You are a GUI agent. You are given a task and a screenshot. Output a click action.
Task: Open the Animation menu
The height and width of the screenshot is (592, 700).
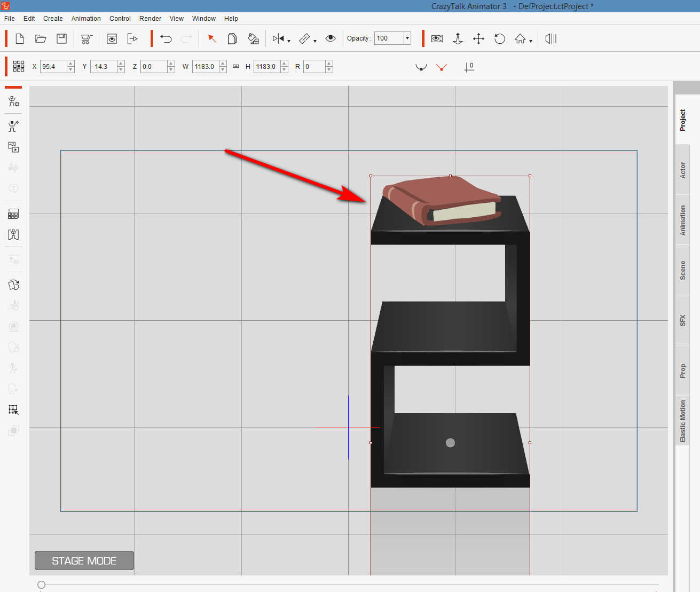86,19
